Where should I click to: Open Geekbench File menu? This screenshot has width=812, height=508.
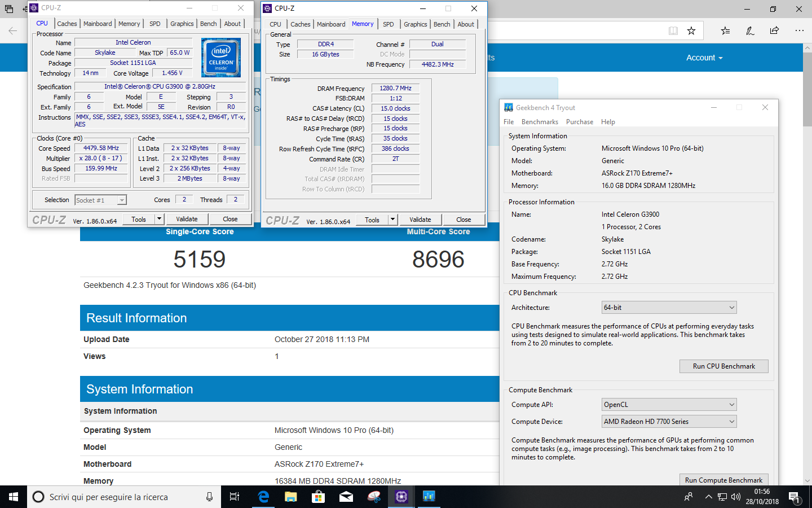[509, 122]
